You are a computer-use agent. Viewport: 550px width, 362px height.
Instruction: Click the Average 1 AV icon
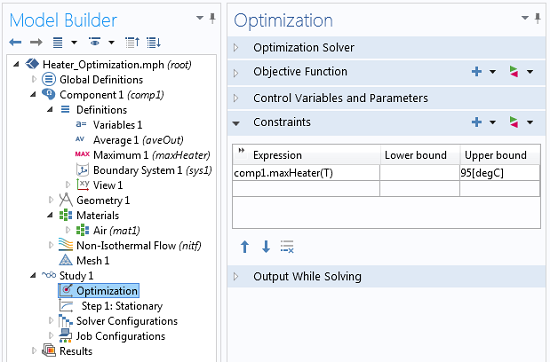pyautogui.click(x=80, y=139)
